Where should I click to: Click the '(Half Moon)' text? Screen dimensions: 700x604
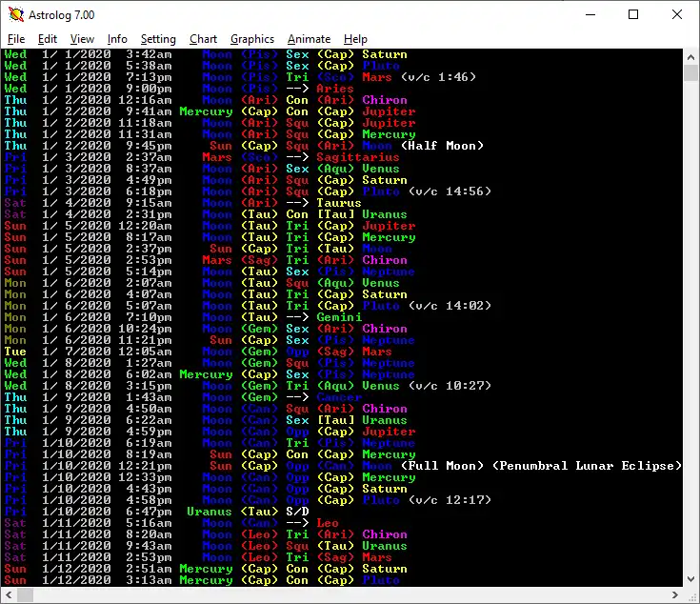(442, 146)
